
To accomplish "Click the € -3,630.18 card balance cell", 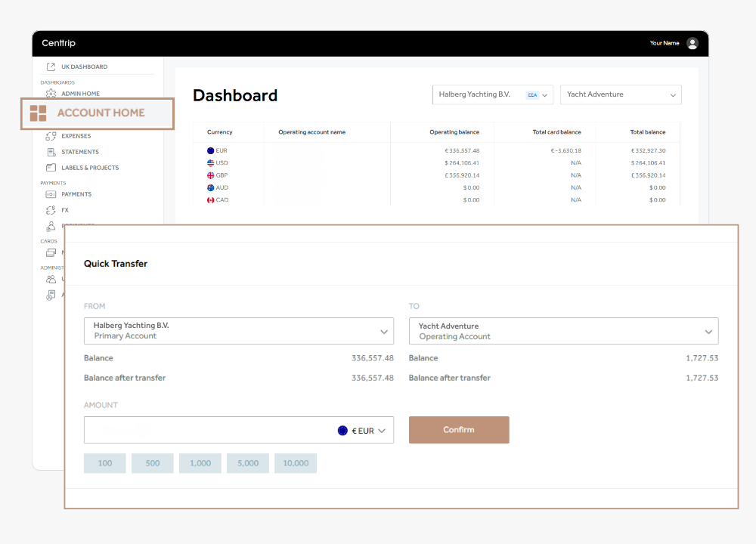I will [x=566, y=151].
